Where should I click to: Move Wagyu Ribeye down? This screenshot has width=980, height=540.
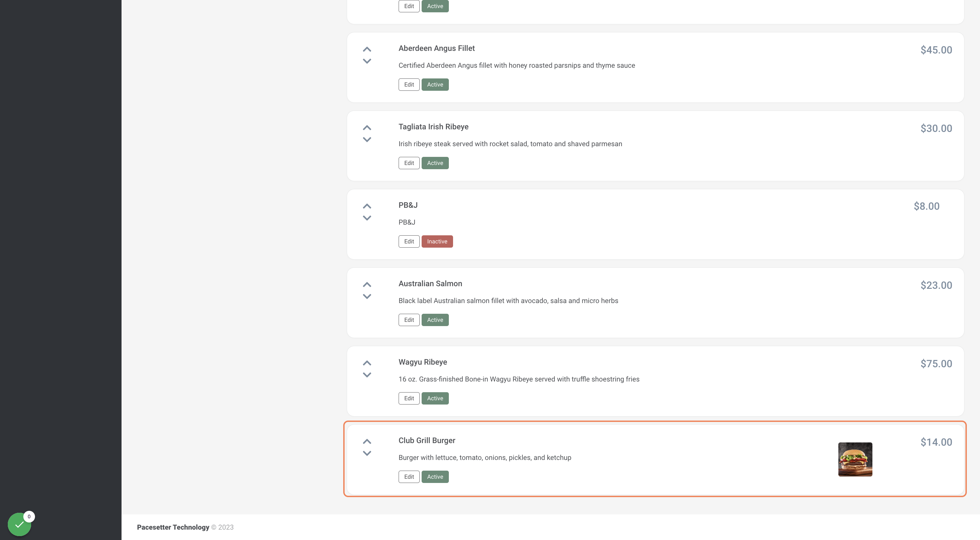(367, 374)
